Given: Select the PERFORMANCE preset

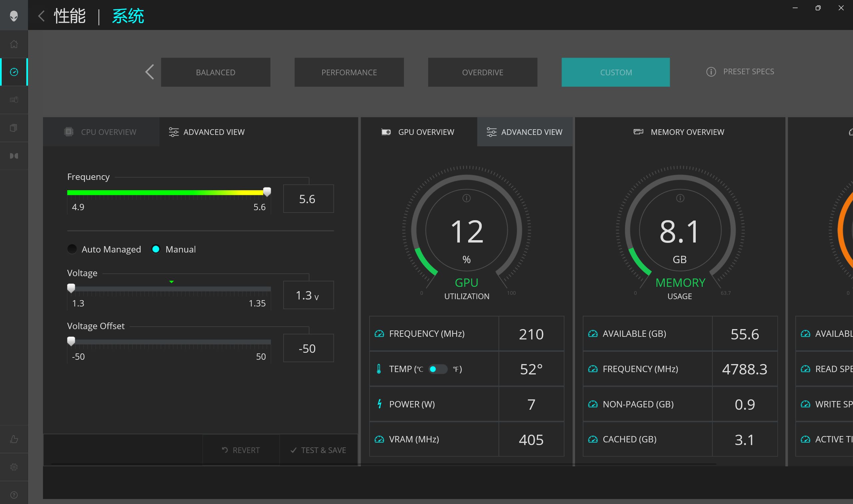Looking at the screenshot, I should click(x=349, y=72).
